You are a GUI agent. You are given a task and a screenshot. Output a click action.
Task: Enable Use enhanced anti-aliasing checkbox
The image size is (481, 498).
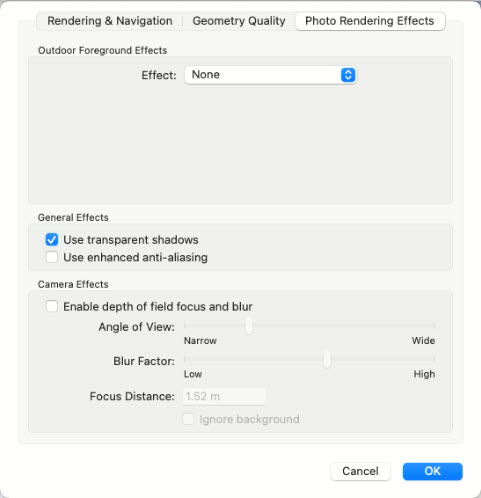[x=52, y=257]
